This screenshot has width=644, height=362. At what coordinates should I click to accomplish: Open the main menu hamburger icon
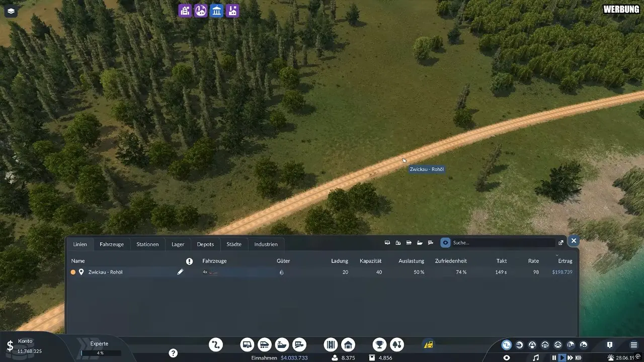coord(634,345)
